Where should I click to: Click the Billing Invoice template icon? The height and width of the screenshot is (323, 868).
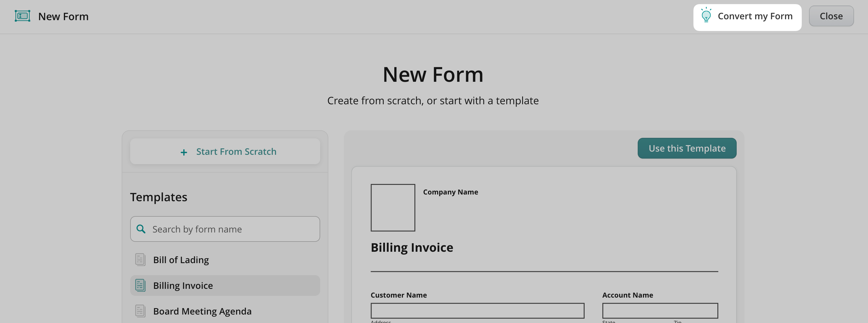pos(140,285)
